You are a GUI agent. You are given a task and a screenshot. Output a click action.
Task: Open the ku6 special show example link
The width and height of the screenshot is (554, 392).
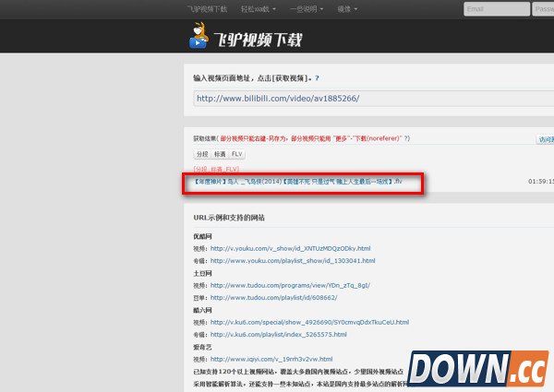coord(309,323)
